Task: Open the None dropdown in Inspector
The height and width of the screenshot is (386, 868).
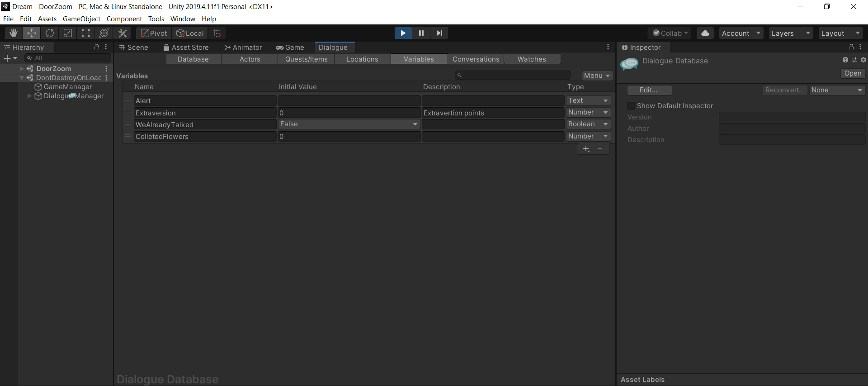Action: pos(837,90)
